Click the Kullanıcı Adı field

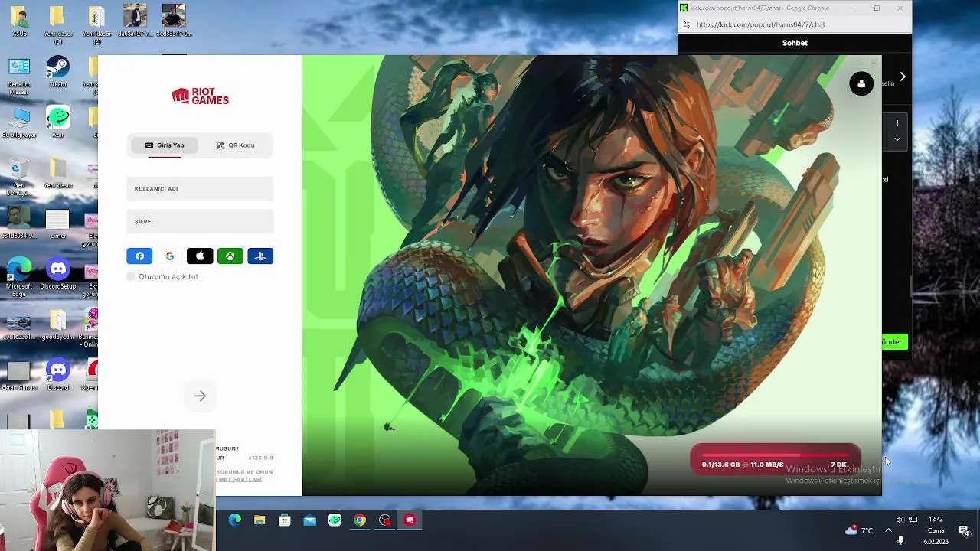tap(200, 189)
